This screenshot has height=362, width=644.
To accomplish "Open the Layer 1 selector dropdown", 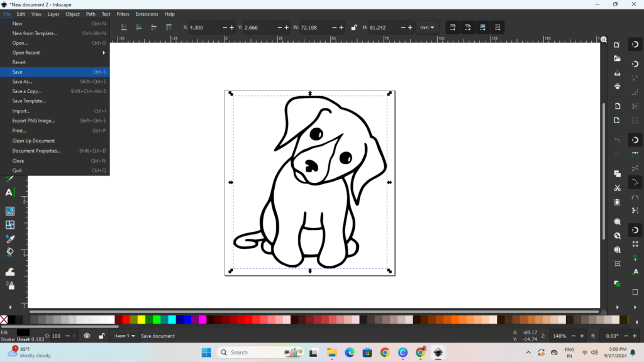I will 124,336.
